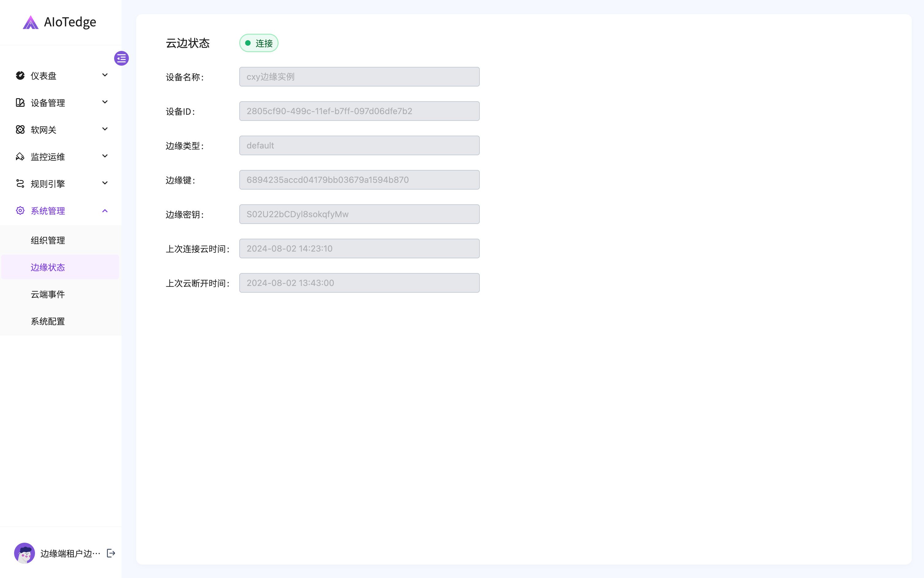Select the 边缘状态 menu entry
The image size is (924, 578).
[48, 267]
